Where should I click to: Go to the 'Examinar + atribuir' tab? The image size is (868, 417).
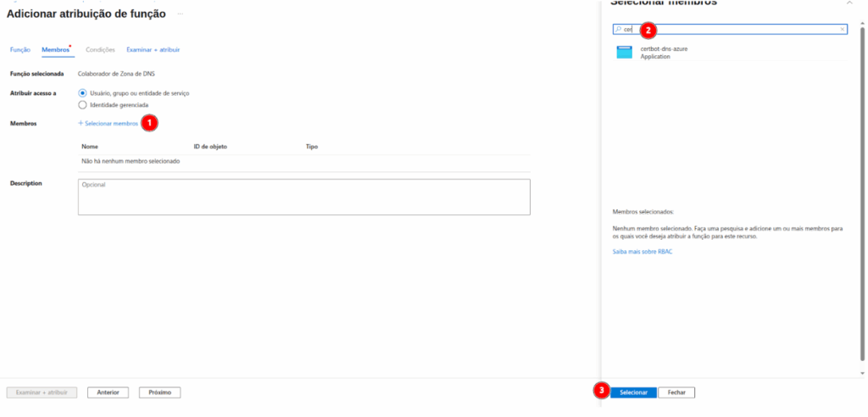click(153, 50)
